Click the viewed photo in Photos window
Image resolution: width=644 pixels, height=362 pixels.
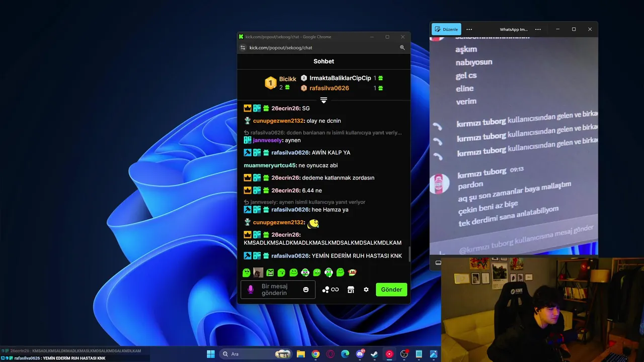[x=514, y=146]
